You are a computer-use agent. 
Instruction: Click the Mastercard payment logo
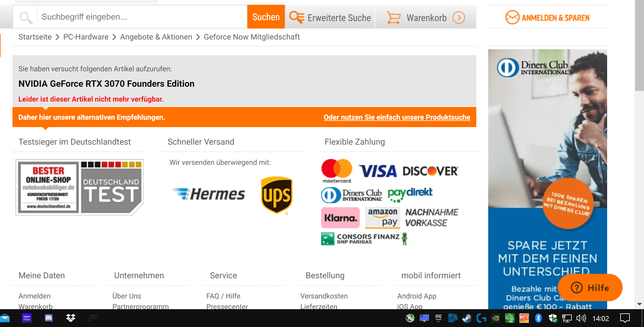337,171
